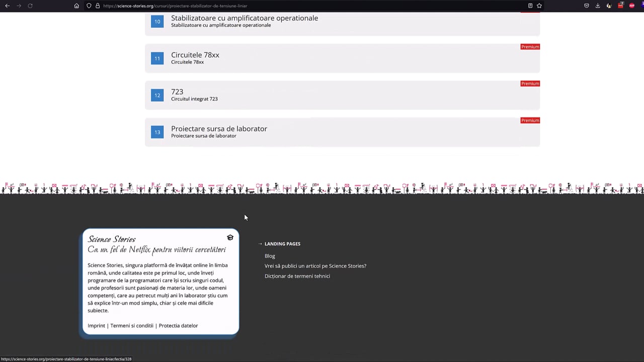The image size is (644, 362).
Task: Go back to the previous page
Action: [7, 6]
